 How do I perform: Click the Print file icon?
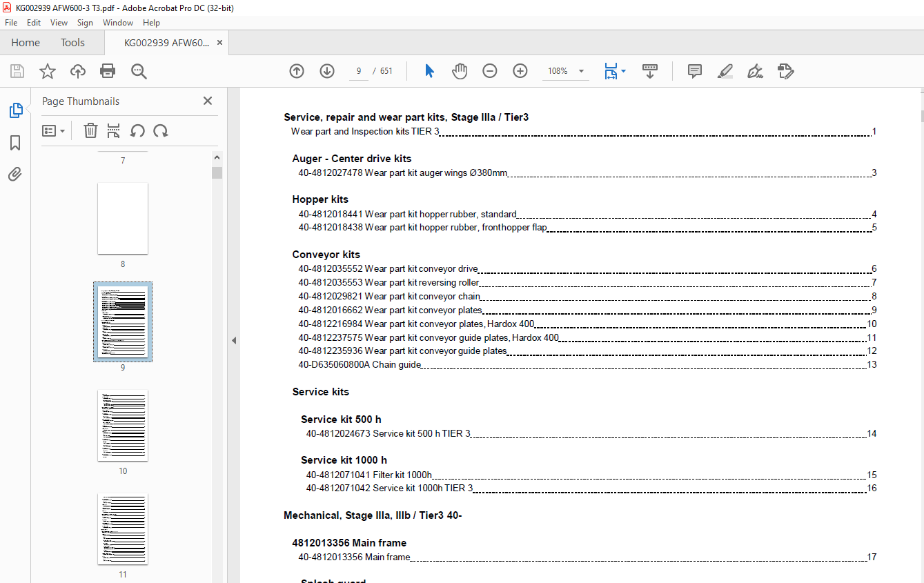[x=108, y=71]
